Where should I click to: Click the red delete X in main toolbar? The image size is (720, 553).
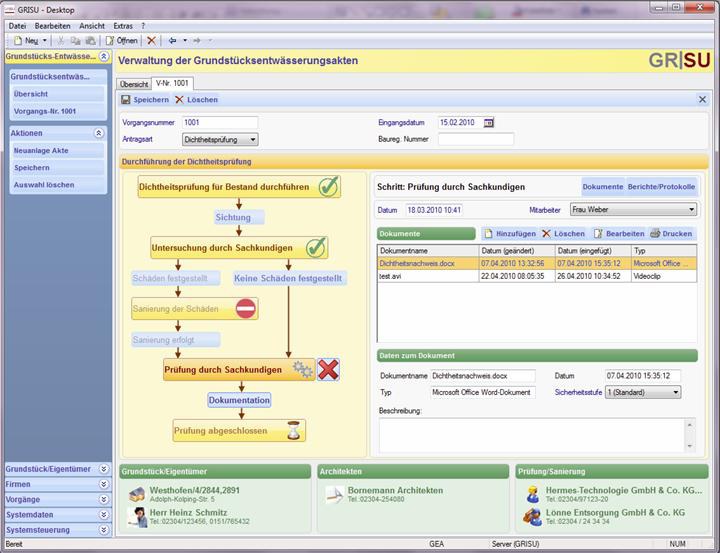pos(152,40)
